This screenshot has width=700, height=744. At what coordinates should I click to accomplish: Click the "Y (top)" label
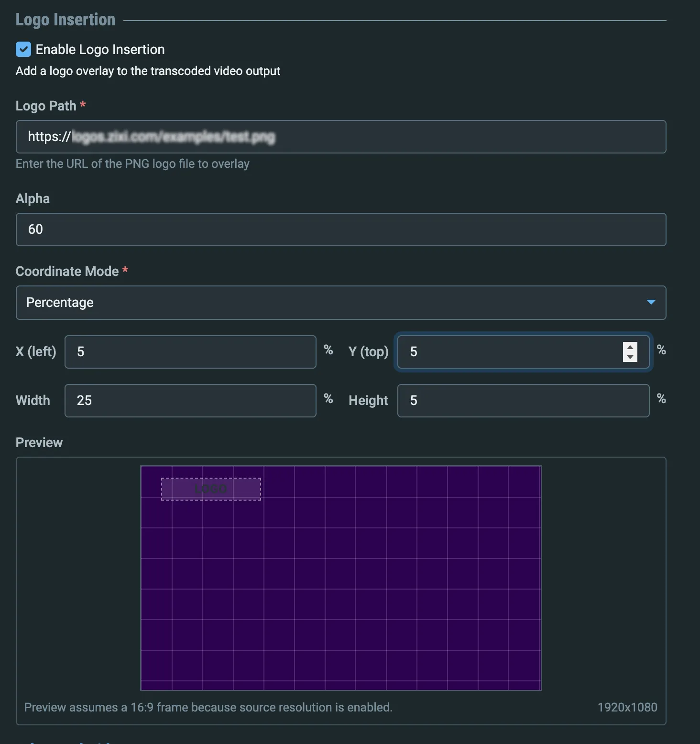click(x=369, y=352)
